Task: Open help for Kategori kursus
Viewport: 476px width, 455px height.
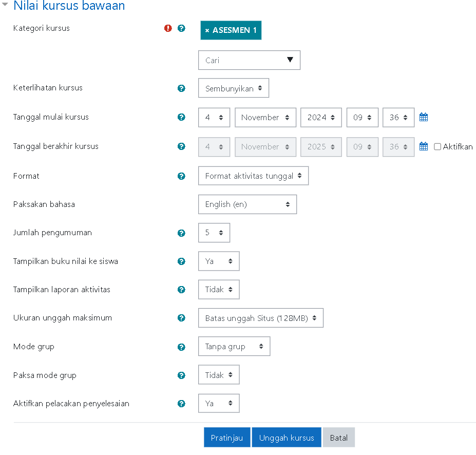Action: pyautogui.click(x=181, y=28)
